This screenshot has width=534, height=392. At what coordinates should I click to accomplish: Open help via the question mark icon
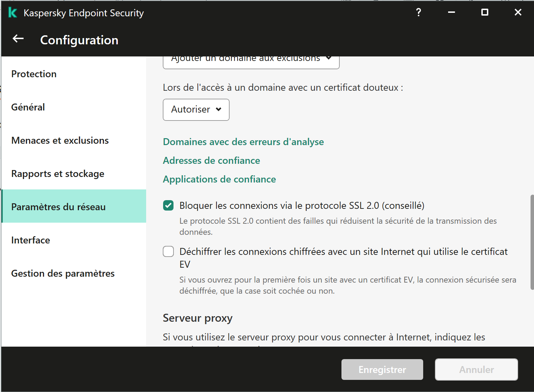(418, 12)
